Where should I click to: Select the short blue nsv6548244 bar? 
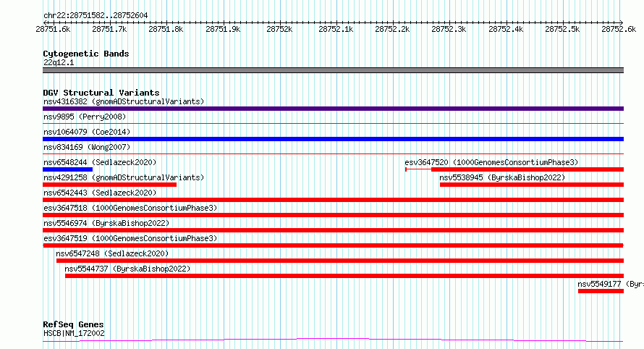point(68,169)
